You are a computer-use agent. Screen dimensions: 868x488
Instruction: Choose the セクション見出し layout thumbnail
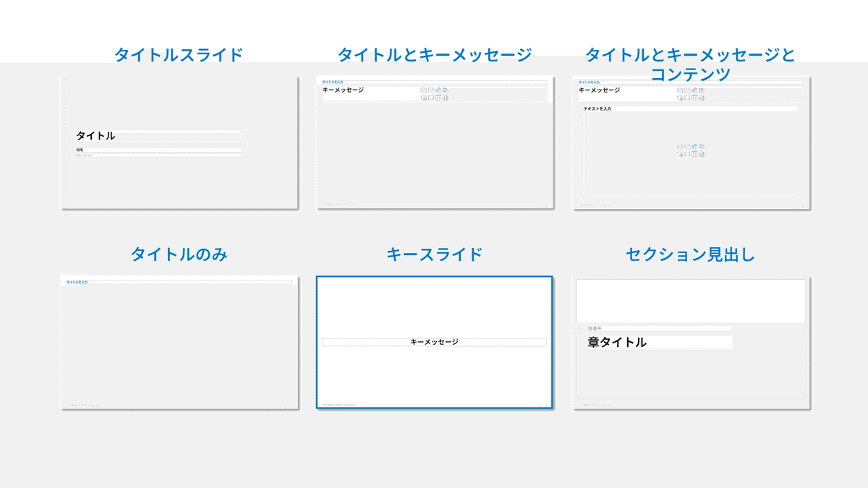coord(692,343)
